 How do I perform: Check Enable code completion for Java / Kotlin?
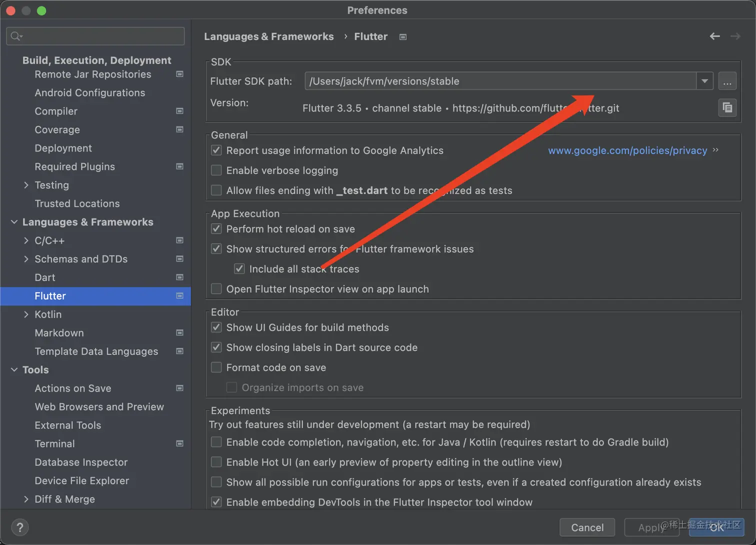(x=216, y=442)
